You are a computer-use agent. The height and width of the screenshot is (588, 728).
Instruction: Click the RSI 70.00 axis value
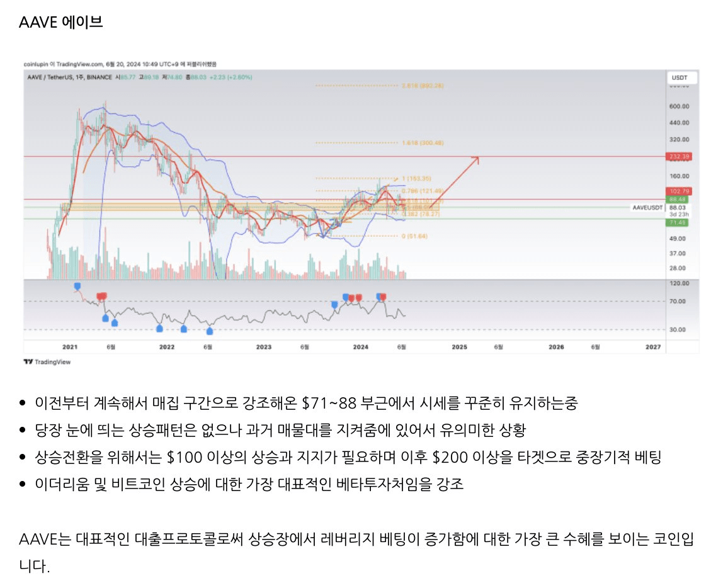[677, 301]
